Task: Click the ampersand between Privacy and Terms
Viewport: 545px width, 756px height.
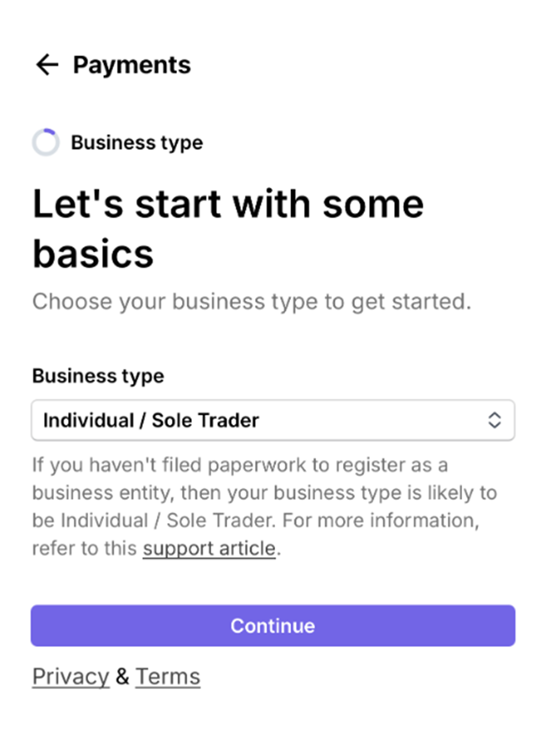Action: pos(122,676)
